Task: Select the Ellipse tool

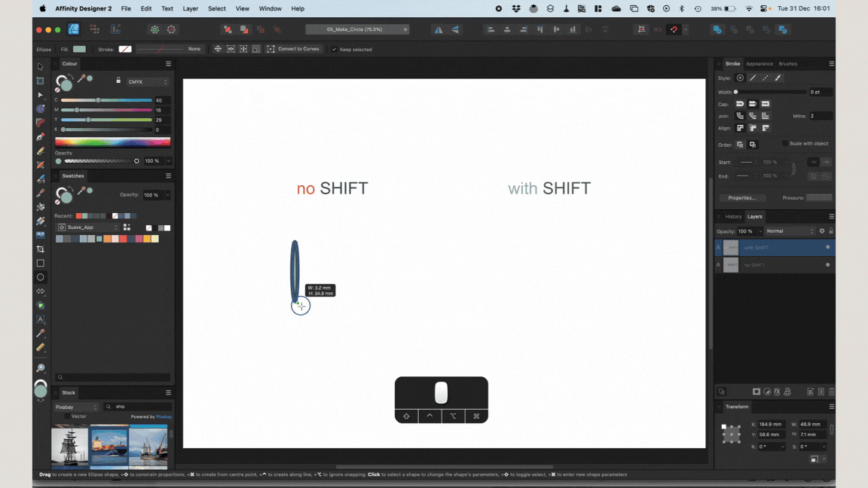Action: [x=41, y=277]
